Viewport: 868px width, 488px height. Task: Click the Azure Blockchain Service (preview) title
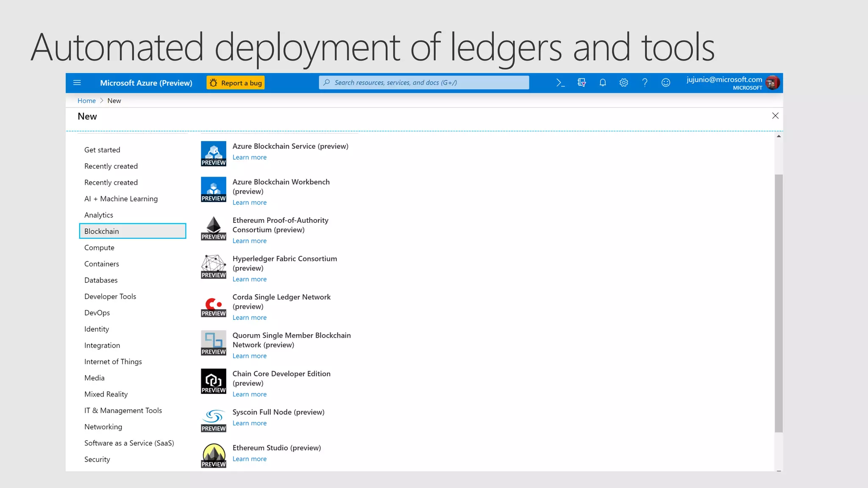pos(290,146)
